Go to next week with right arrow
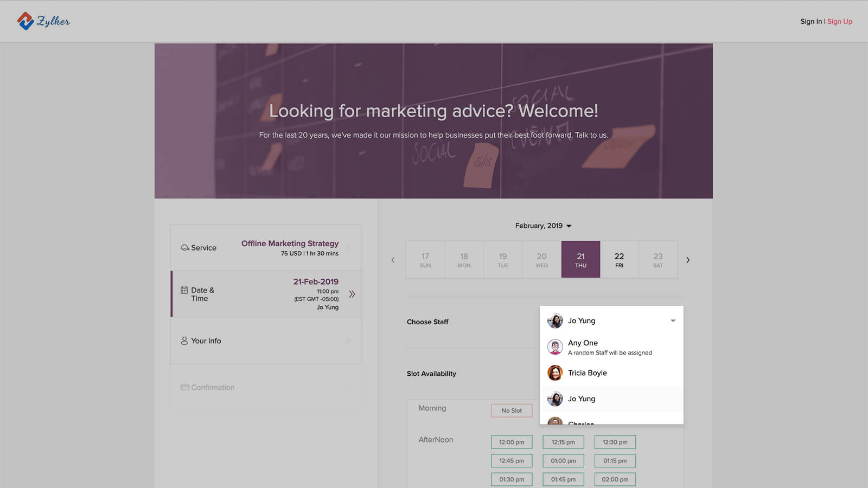Screen dimensions: 868x488 pos(688,260)
